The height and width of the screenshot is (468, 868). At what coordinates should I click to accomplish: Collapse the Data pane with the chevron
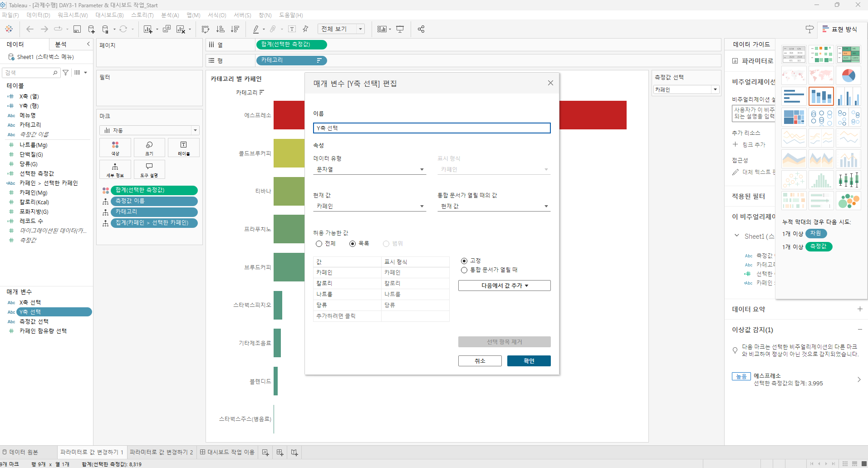tap(88, 44)
